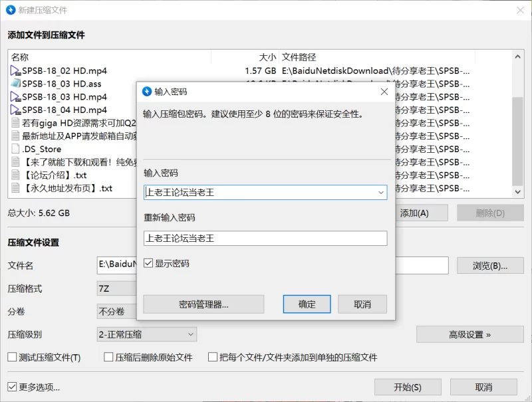
Task: Select the .DS_Store file row
Action: point(42,149)
